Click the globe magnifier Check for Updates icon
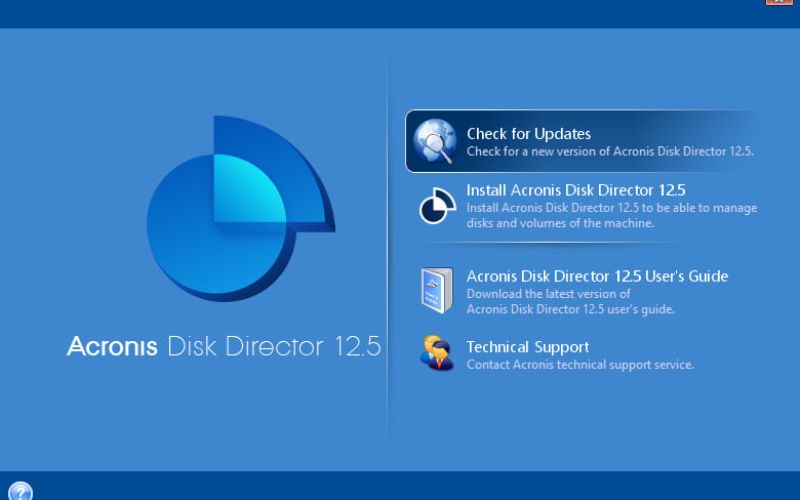 point(435,141)
